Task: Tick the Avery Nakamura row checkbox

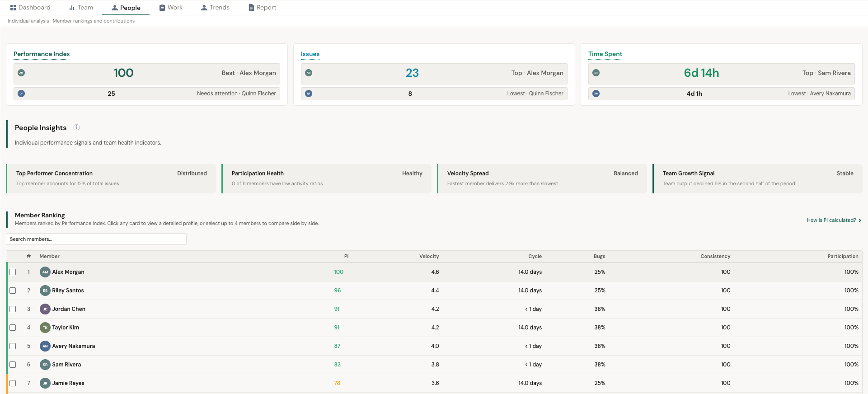Action: click(x=13, y=346)
